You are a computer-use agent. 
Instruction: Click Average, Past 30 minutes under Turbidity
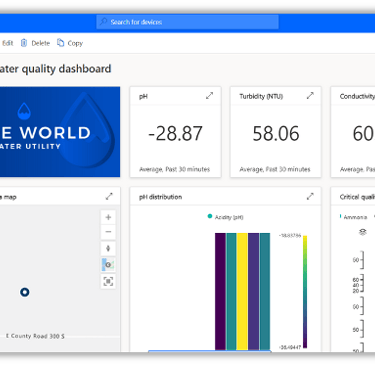coord(275,169)
